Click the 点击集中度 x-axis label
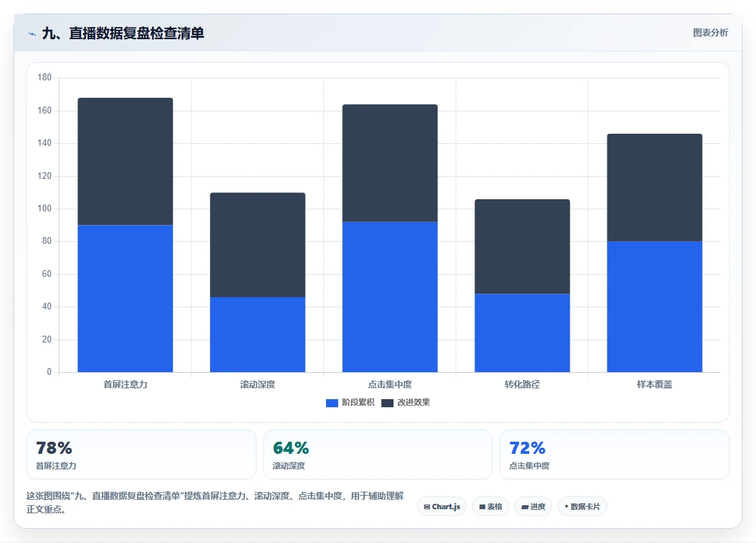This screenshot has width=756, height=543. [x=390, y=384]
